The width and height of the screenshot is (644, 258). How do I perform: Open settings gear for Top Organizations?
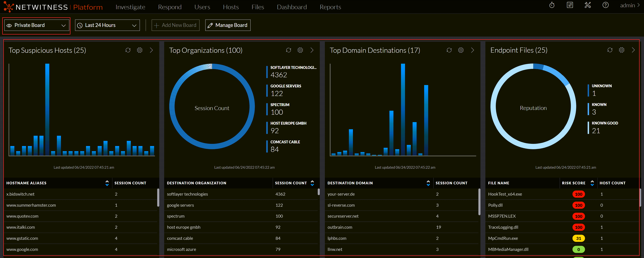(300, 50)
